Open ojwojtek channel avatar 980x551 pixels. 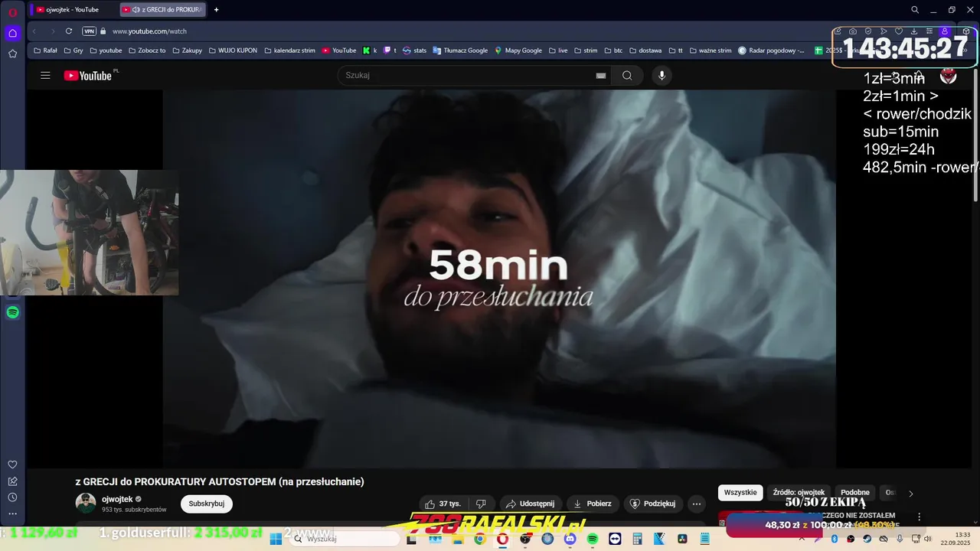pyautogui.click(x=86, y=504)
